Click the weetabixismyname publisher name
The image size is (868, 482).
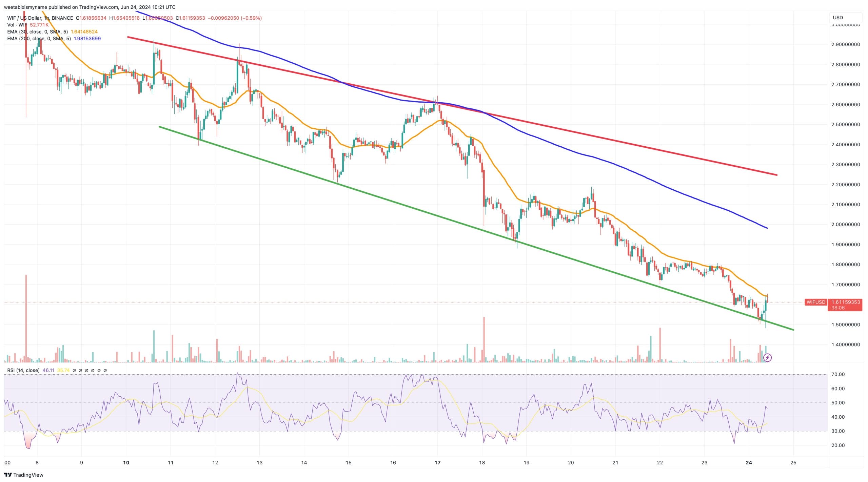click(25, 7)
